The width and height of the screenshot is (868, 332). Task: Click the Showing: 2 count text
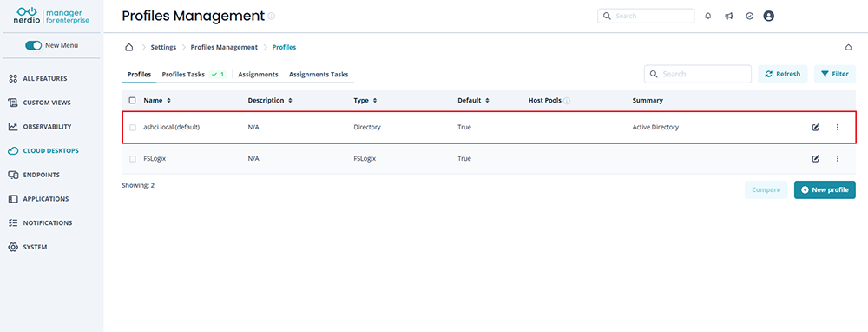tap(138, 185)
